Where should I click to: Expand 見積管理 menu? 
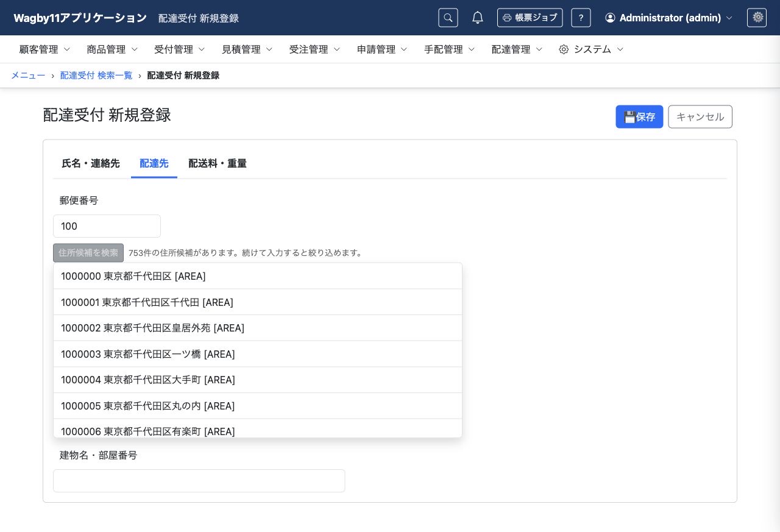tap(247, 49)
